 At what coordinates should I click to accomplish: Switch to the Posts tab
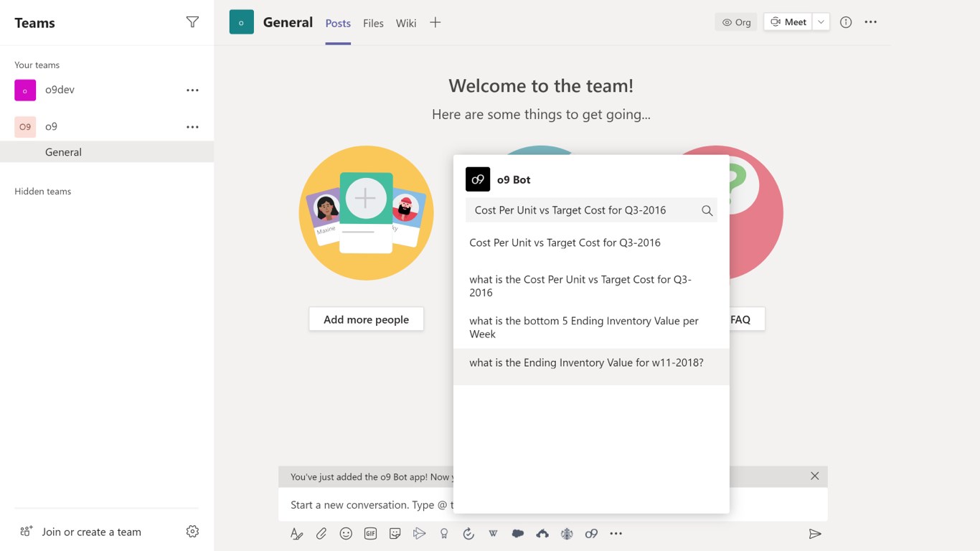point(338,23)
